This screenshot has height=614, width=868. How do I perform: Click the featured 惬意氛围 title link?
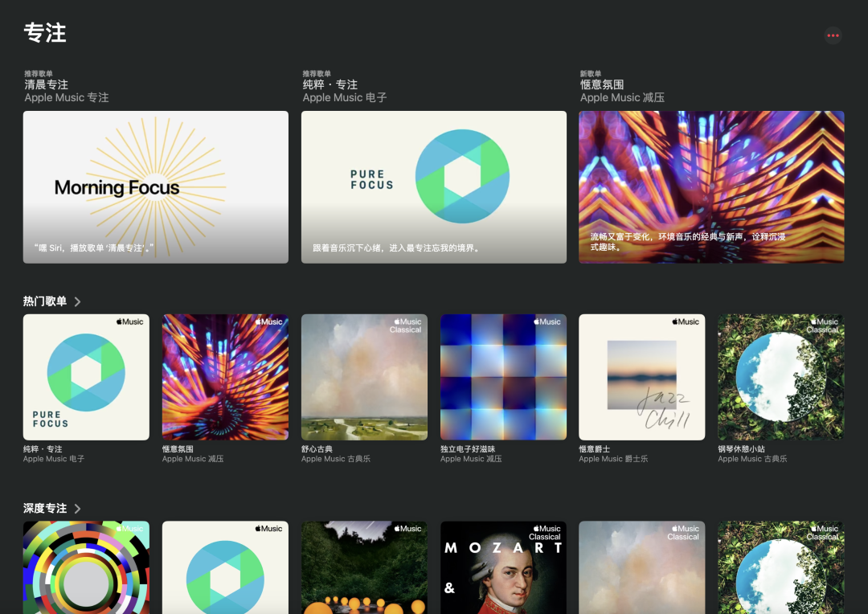602,84
